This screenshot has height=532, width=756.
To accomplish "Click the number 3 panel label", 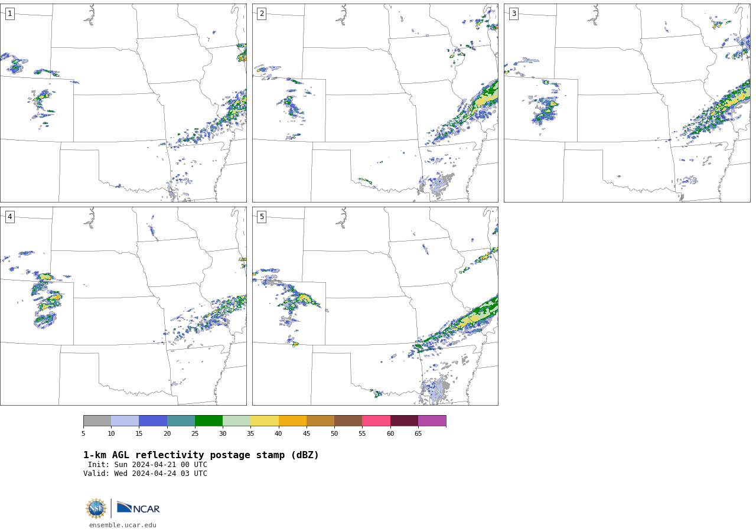I will point(514,14).
